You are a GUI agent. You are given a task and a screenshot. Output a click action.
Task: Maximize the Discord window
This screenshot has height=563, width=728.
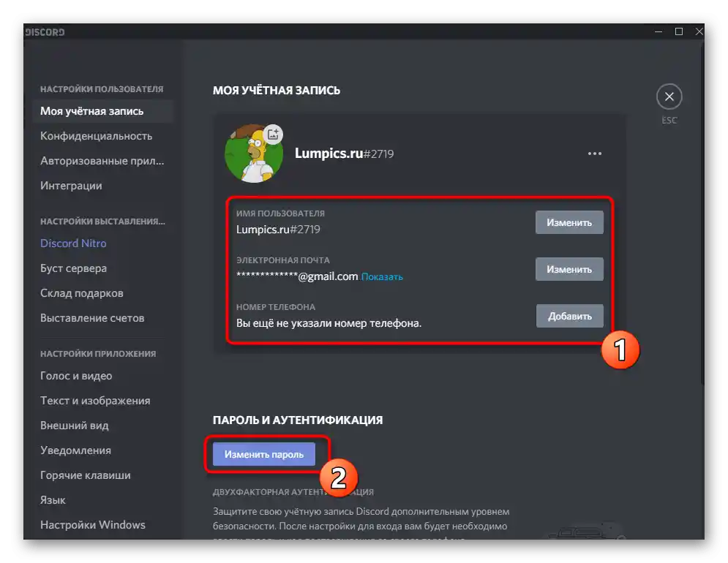[x=679, y=31]
